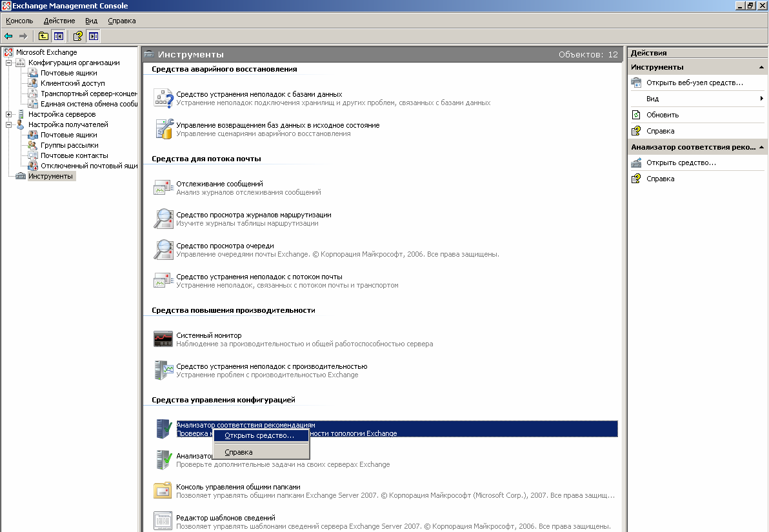The width and height of the screenshot is (769, 532).
Task: Open the Вид submenu arrow in Actions
Action: (x=761, y=99)
